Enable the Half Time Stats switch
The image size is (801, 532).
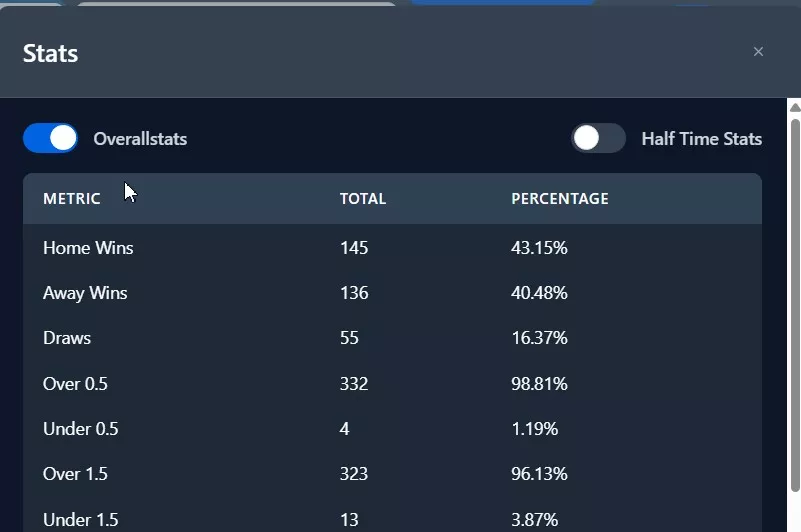pyautogui.click(x=598, y=138)
